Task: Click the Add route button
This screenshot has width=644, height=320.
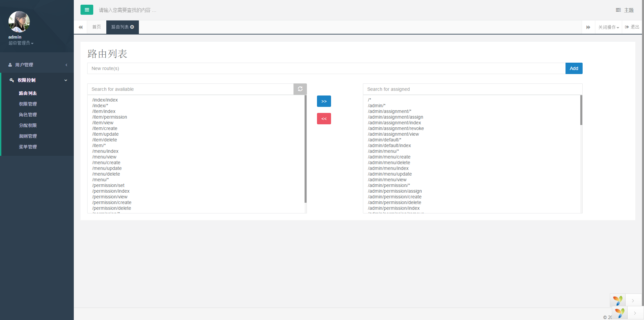Action: coord(574,68)
